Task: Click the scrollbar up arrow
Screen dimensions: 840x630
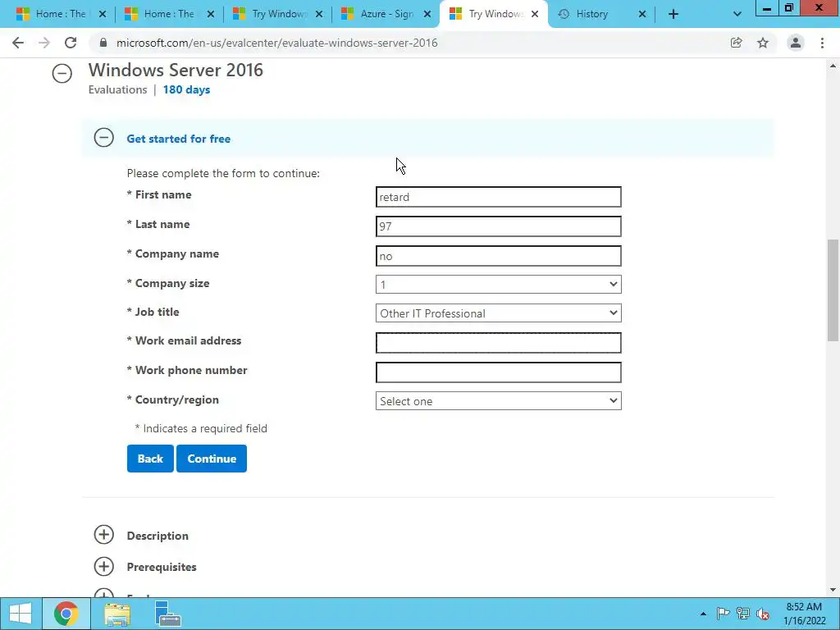Action: pos(833,66)
